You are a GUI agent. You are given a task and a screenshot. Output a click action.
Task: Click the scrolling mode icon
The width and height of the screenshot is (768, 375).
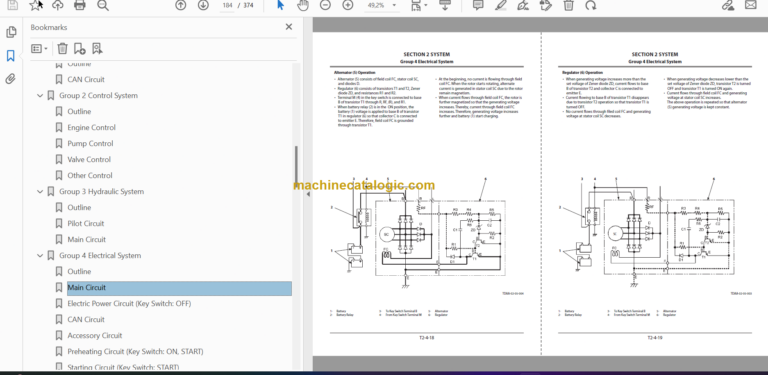tap(445, 5)
